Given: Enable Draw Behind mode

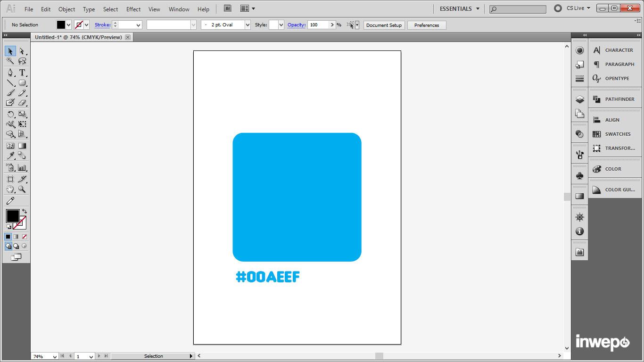Looking at the screenshot, I should point(16,246).
